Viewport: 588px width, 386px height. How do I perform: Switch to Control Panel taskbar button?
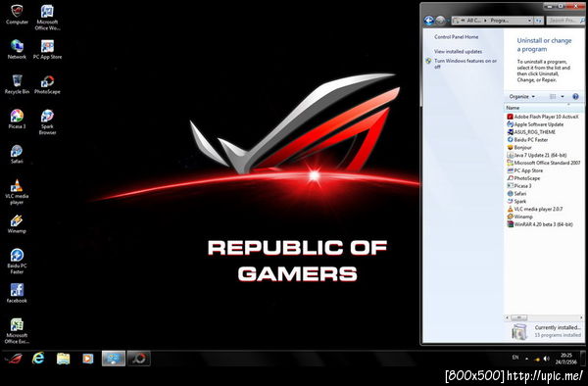click(x=114, y=359)
